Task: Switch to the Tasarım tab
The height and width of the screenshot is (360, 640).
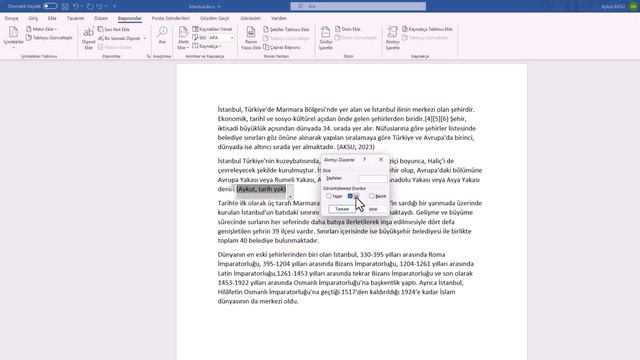Action: (x=76, y=18)
